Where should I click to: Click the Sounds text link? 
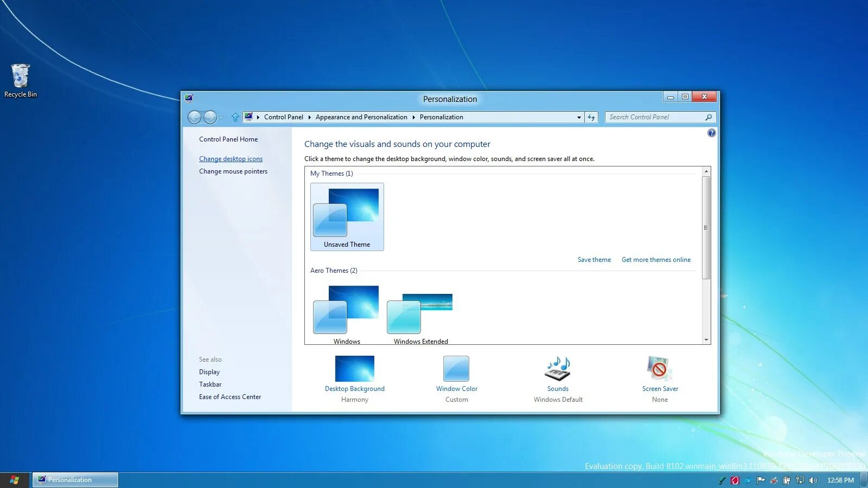pyautogui.click(x=558, y=389)
